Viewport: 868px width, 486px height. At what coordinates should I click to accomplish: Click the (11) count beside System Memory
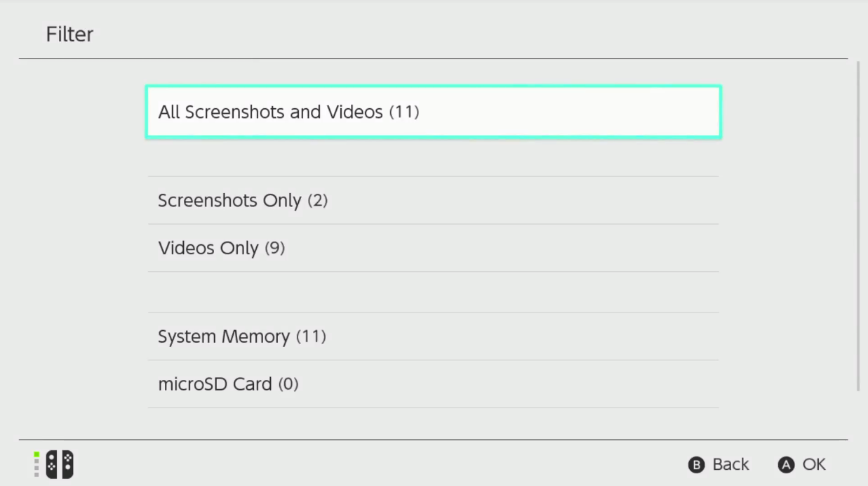tap(310, 336)
